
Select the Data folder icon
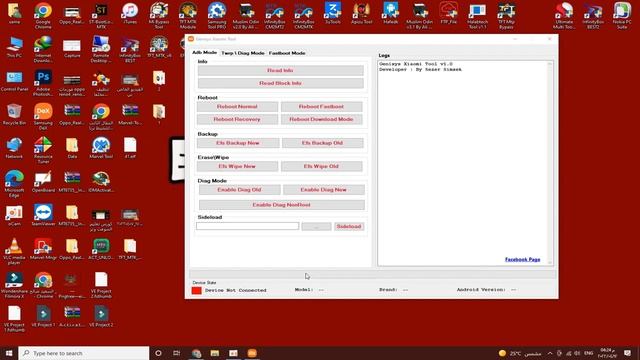coord(72,148)
